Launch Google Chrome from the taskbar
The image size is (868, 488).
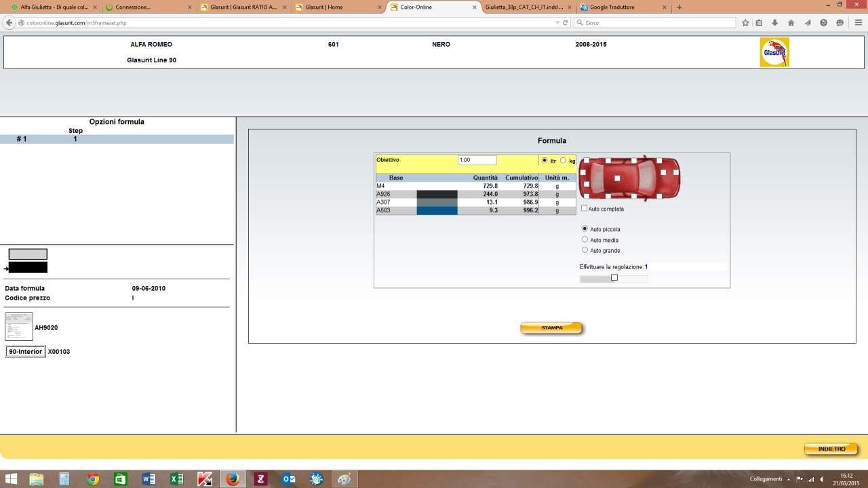point(93,479)
